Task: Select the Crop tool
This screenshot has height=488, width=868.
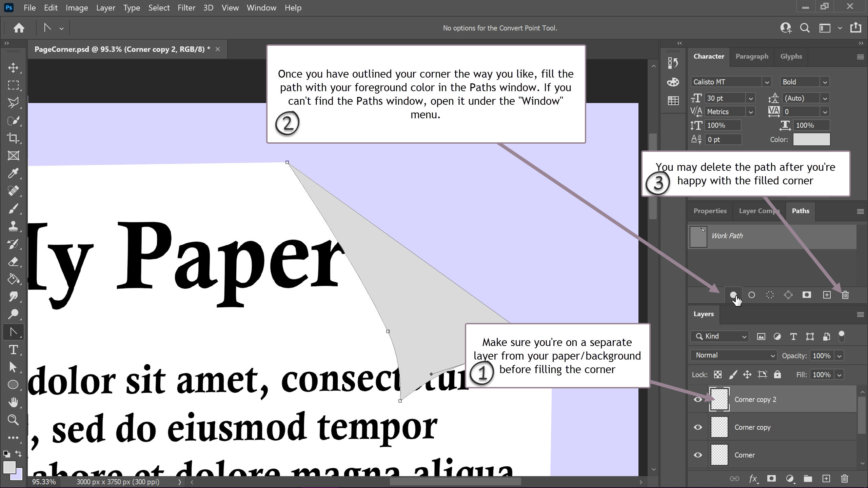Action: (x=13, y=138)
